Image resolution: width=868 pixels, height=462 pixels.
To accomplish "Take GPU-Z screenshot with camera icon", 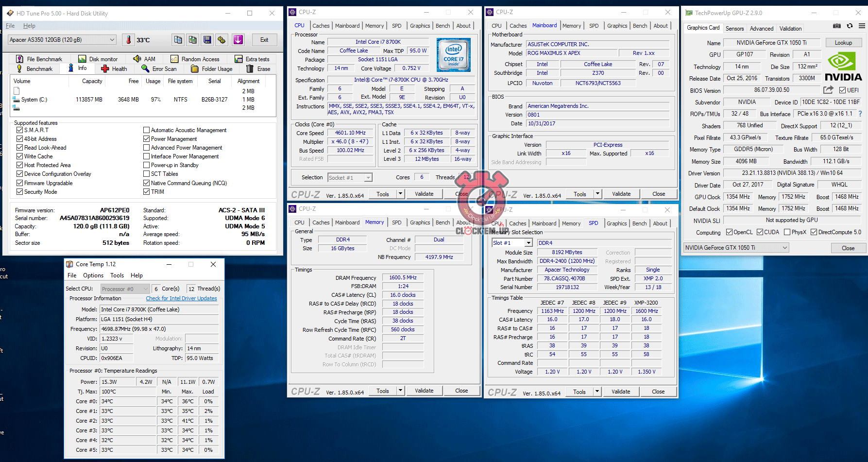I will [x=837, y=26].
